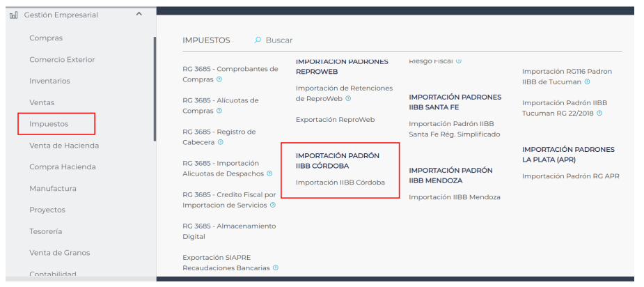The height and width of the screenshot is (287, 644).
Task: Open Exportación ReproWeb link
Action: point(335,120)
